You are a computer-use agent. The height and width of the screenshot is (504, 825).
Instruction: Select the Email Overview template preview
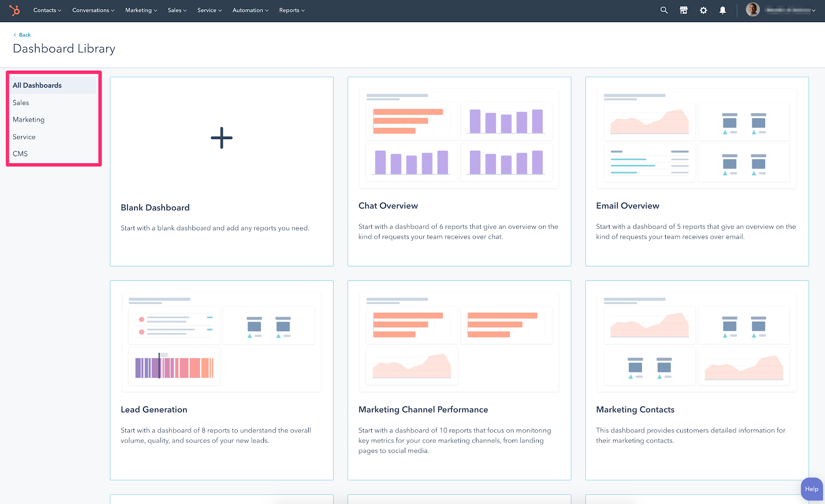(x=696, y=138)
